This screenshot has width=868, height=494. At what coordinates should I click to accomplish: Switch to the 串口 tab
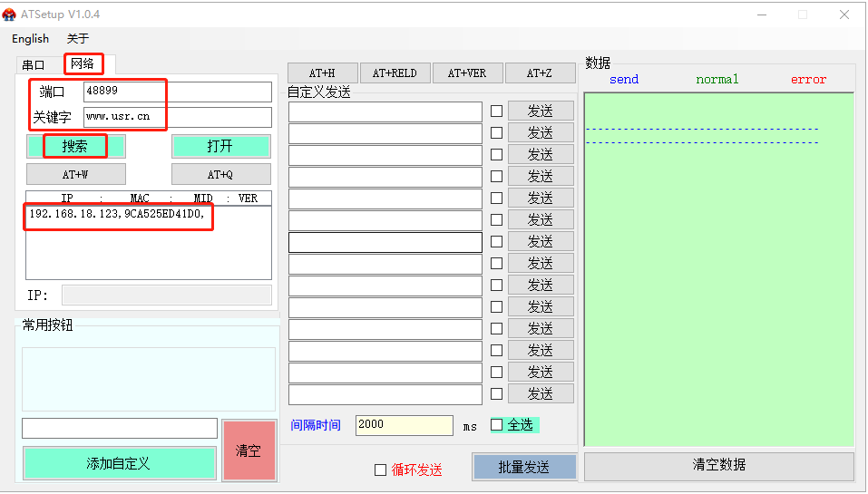pyautogui.click(x=34, y=64)
